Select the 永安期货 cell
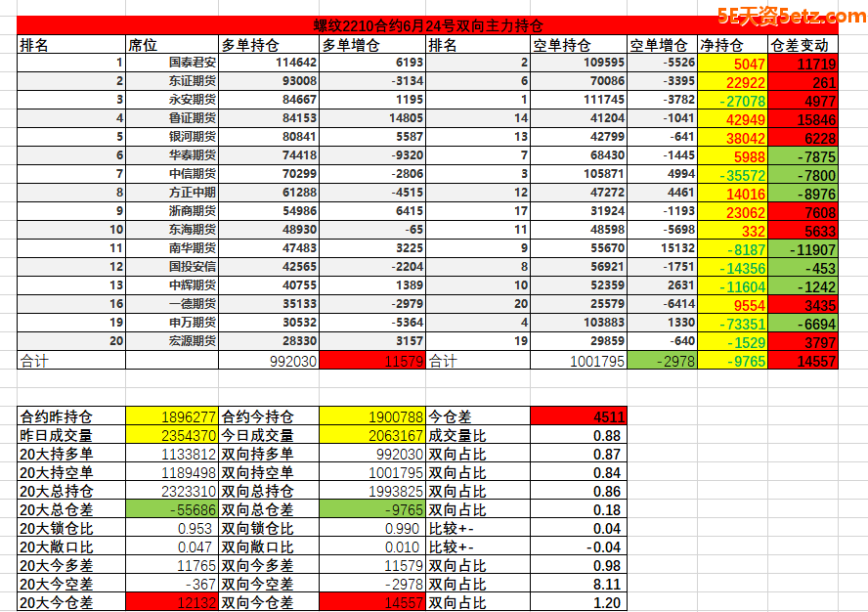Viewport: 868px width, 612px height. pyautogui.click(x=172, y=100)
